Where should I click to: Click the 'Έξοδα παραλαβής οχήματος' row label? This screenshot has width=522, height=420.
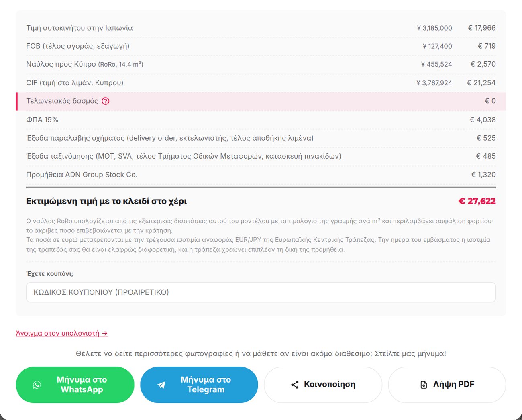170,138
